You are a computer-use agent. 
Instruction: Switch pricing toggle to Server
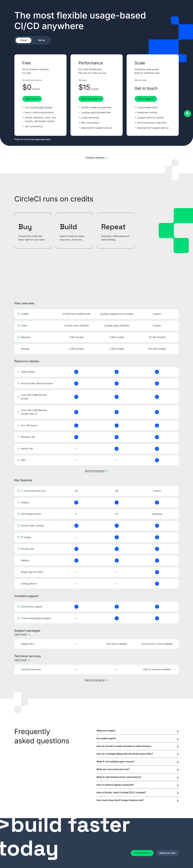[41, 40]
